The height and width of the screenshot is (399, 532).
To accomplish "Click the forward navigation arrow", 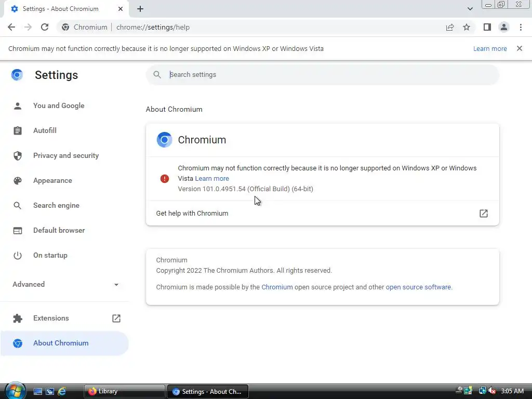I will [x=28, y=27].
